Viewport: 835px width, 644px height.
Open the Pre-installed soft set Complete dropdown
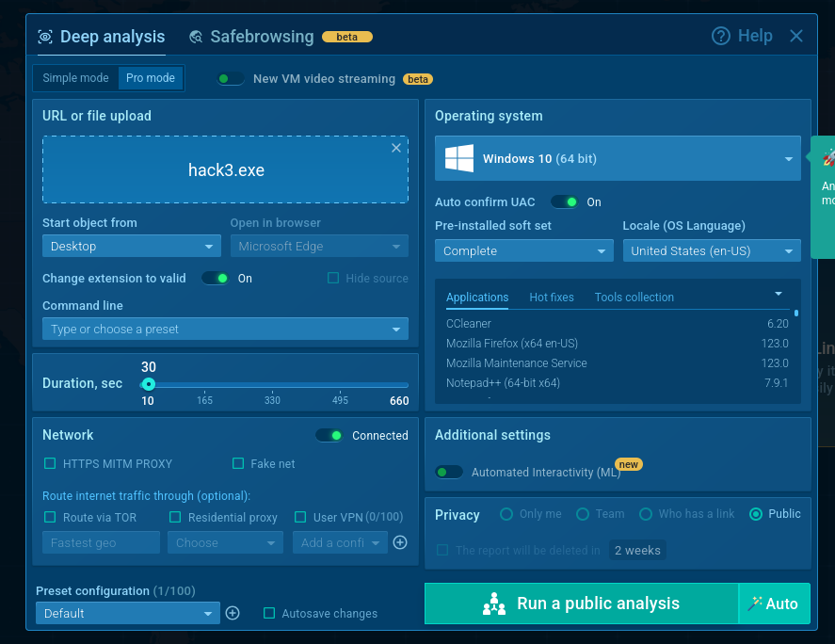tap(524, 250)
